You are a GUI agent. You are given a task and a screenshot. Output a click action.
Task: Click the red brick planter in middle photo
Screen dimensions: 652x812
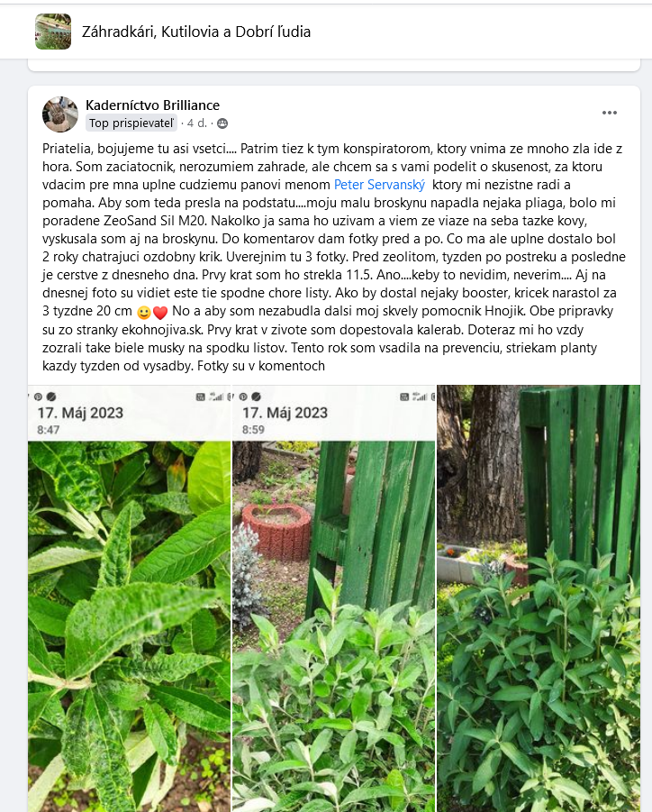tap(277, 532)
